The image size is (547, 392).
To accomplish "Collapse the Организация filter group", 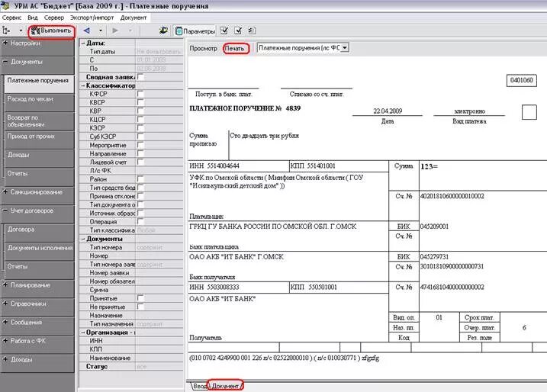I will 83,333.
